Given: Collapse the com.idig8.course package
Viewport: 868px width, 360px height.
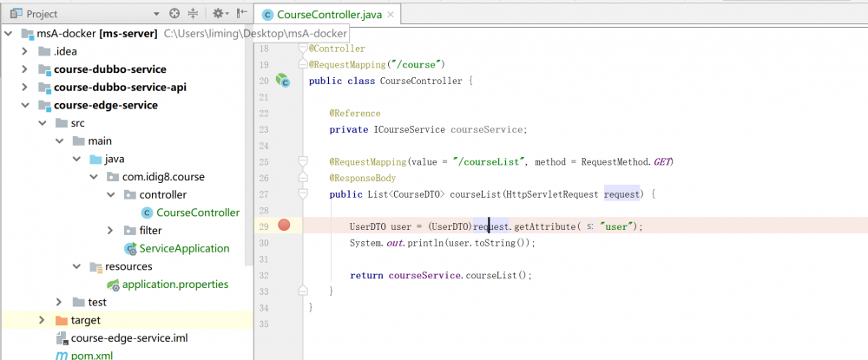Looking at the screenshot, I should [x=94, y=177].
